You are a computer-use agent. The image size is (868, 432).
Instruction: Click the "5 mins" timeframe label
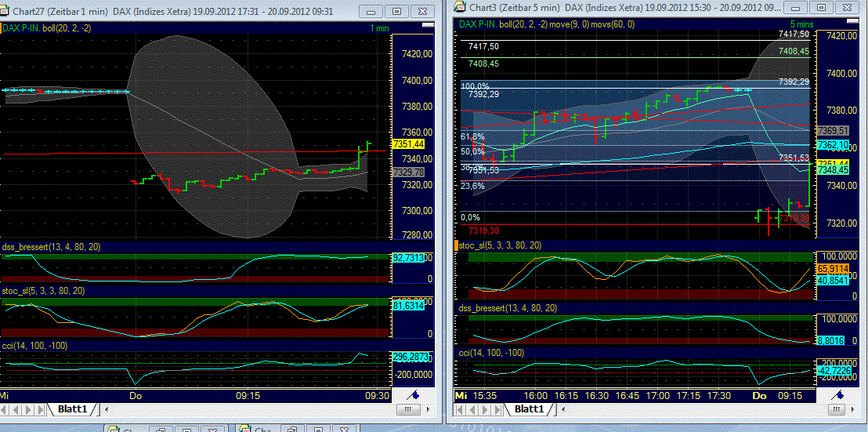click(801, 24)
